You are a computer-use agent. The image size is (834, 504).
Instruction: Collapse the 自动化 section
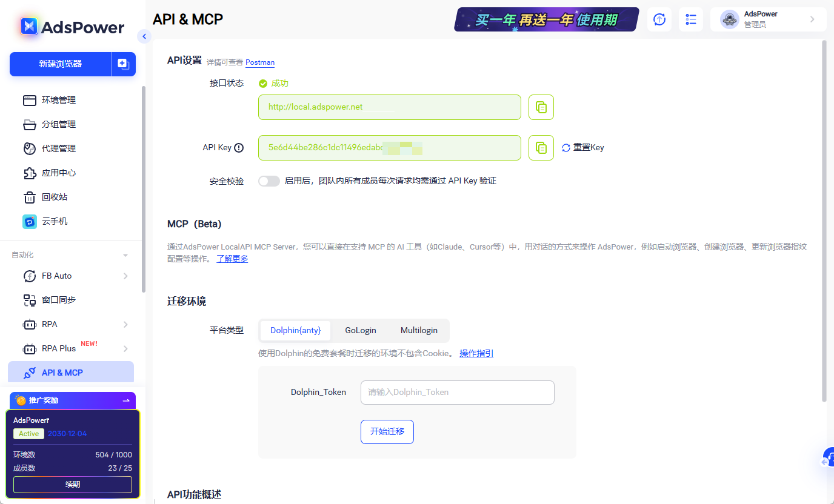click(125, 254)
